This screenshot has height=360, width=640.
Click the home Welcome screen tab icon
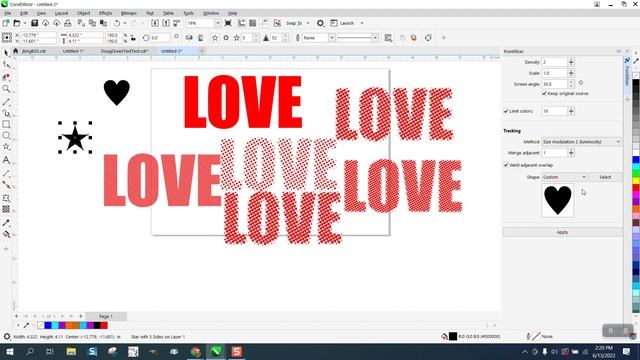[16, 51]
